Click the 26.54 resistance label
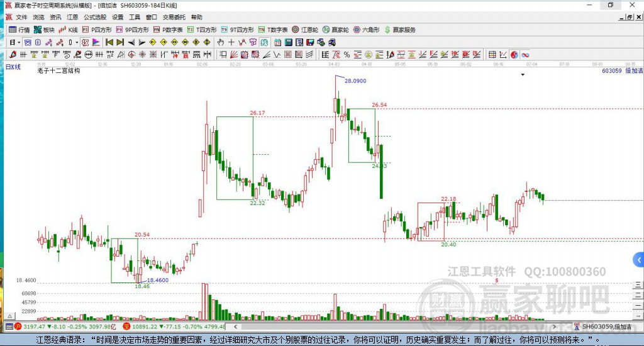The width and height of the screenshot is (644, 346). [379, 105]
